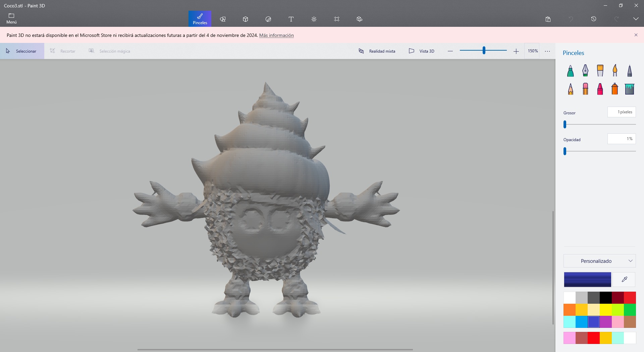Open Realidad mixta view
The height and width of the screenshot is (352, 644).
(x=377, y=51)
